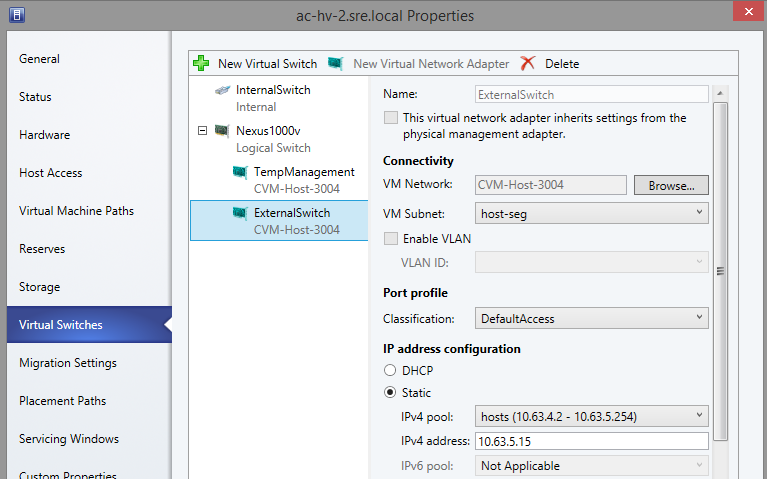Screen dimensions: 767x479
Task: Open the IPv4 pool dropdown
Action: point(592,415)
